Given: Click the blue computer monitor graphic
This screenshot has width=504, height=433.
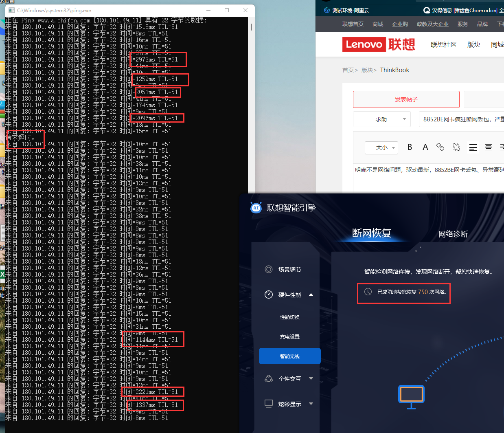Looking at the screenshot, I should (411, 397).
